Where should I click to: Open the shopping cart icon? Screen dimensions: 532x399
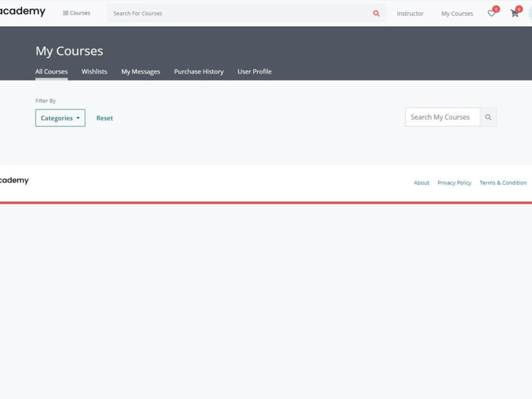point(514,13)
